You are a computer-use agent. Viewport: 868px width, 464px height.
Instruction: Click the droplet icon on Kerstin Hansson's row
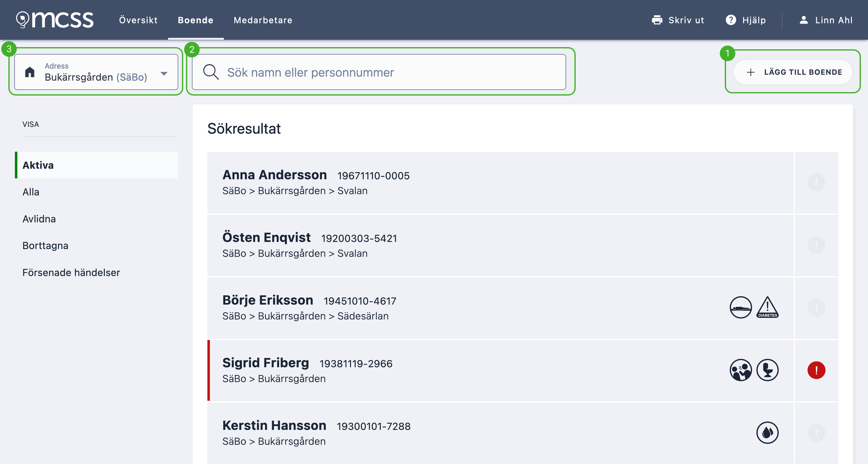(767, 432)
